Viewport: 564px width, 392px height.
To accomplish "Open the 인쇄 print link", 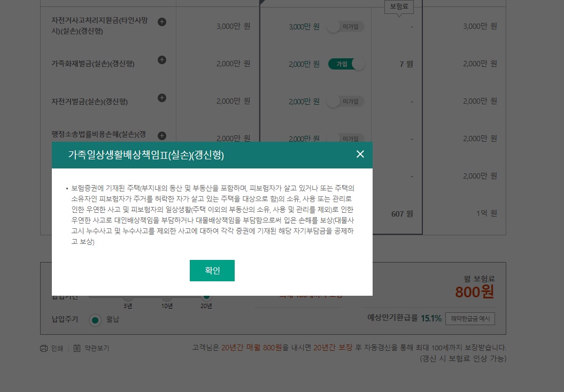I will click(x=57, y=349).
